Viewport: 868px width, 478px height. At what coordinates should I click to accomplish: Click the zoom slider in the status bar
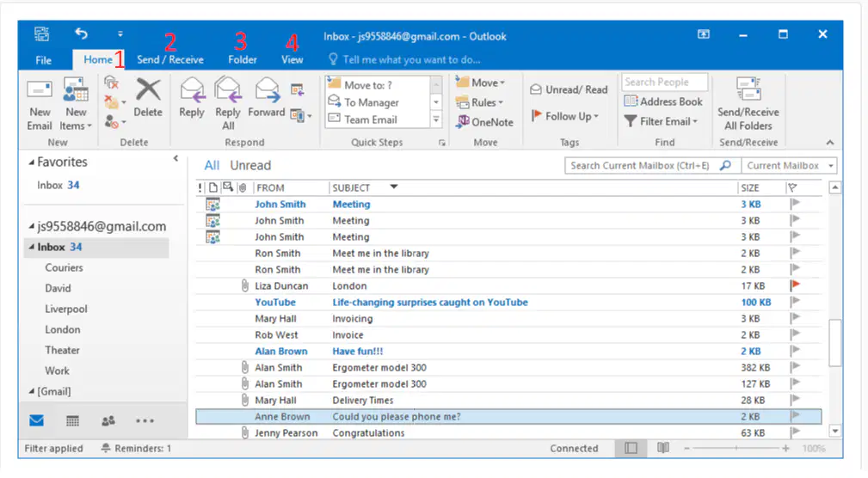click(x=736, y=448)
